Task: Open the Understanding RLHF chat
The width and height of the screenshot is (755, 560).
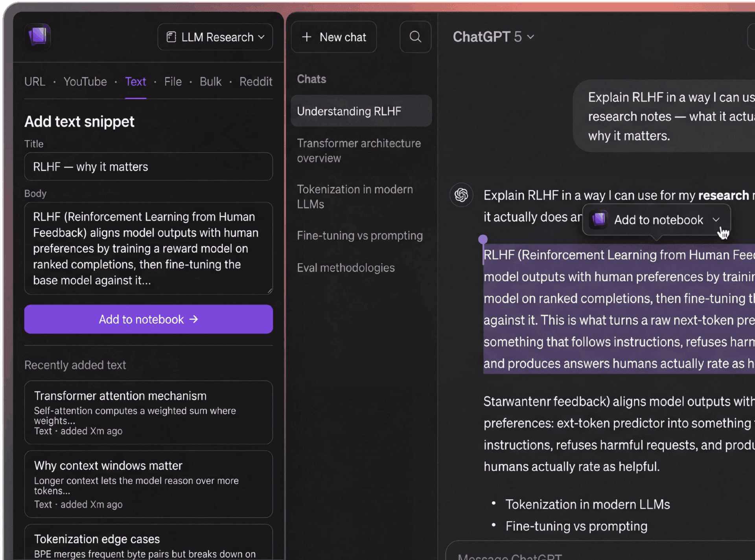Action: 361,111
